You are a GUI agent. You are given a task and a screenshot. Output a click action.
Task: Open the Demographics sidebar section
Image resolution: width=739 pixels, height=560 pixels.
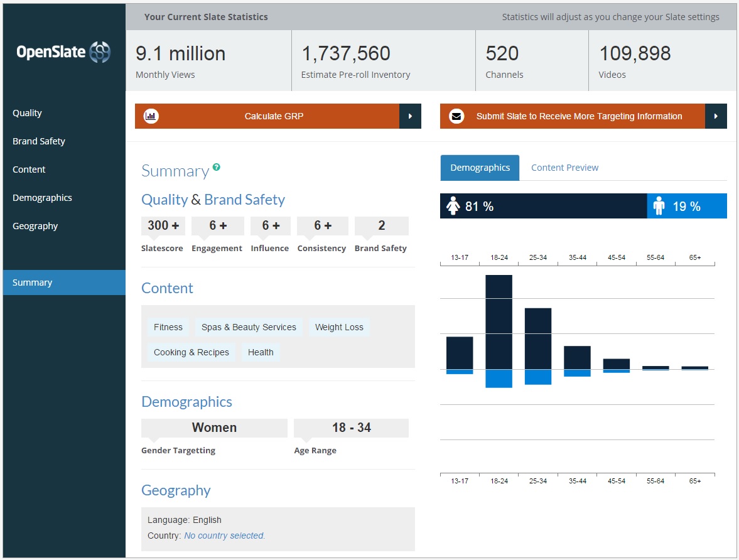click(42, 198)
